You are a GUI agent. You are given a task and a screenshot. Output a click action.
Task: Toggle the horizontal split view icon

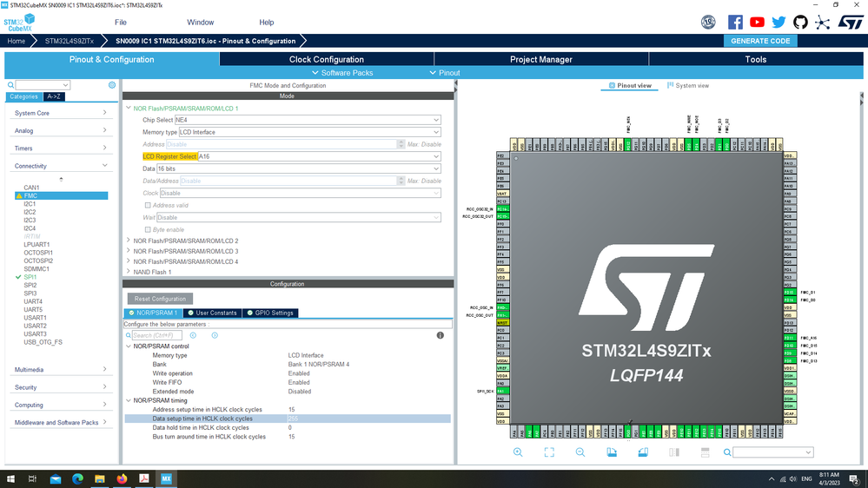[x=705, y=452]
